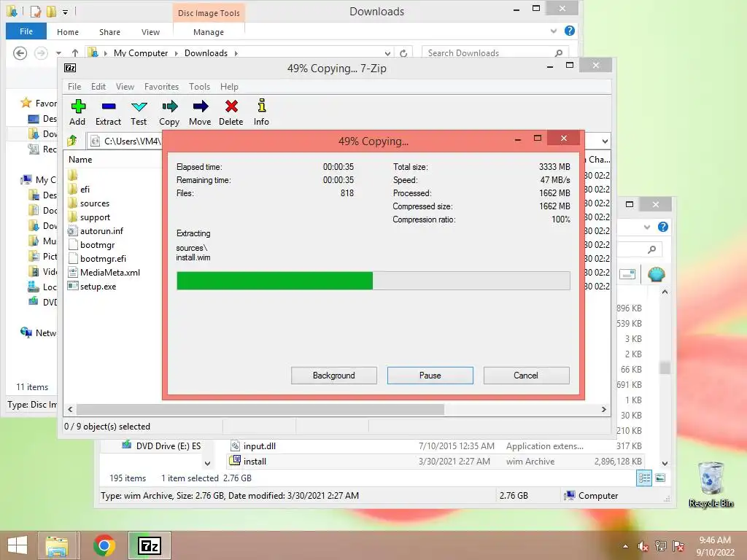Switch to details view in back Explorer window

[x=644, y=478]
